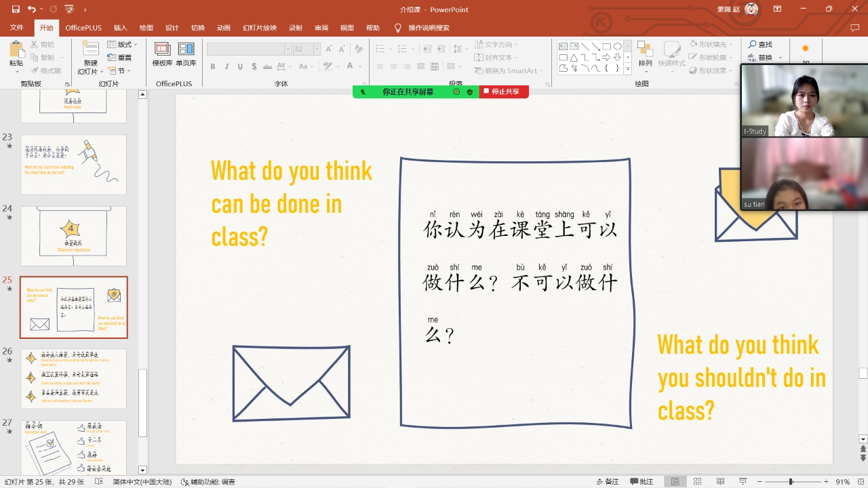Image resolution: width=868 pixels, height=488 pixels.
Task: Select slide 26 thumbnail
Action: 73,379
